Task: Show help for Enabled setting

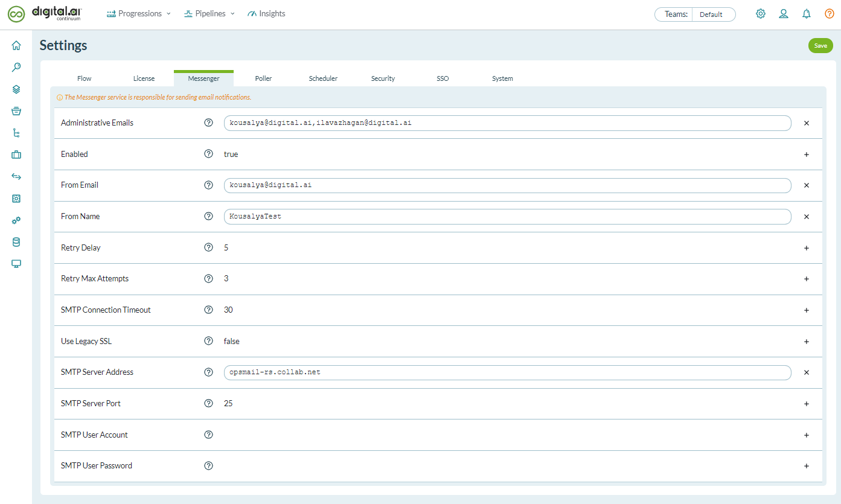Action: 209,154
